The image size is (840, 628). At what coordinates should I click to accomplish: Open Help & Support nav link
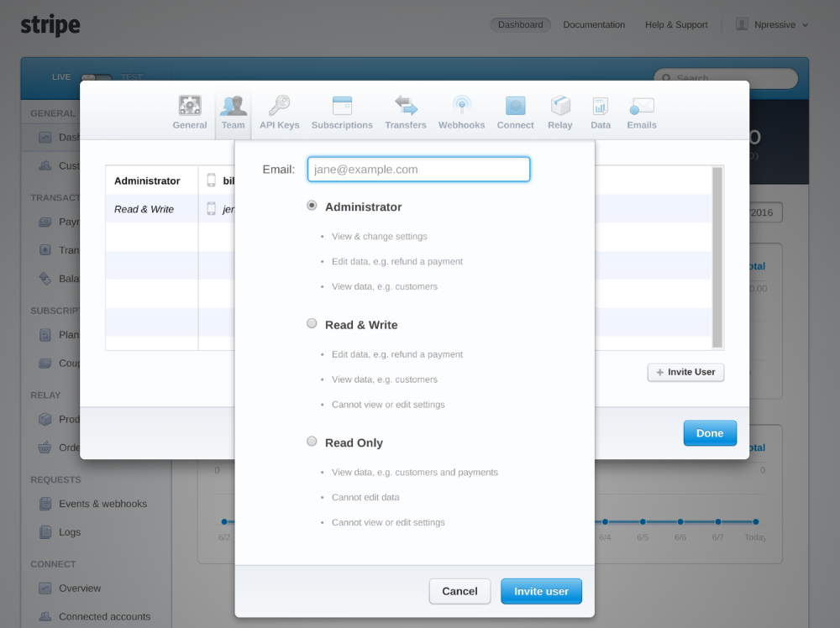click(676, 24)
